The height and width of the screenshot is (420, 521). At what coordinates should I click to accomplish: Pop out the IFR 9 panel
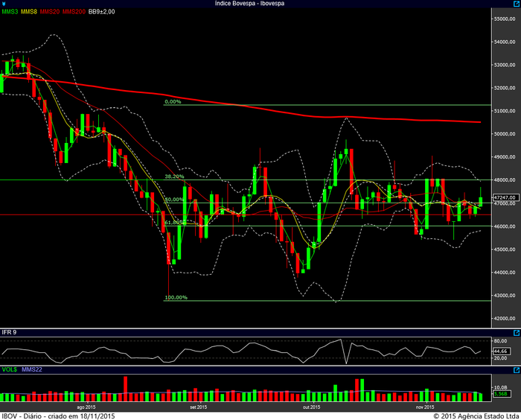tap(517, 333)
